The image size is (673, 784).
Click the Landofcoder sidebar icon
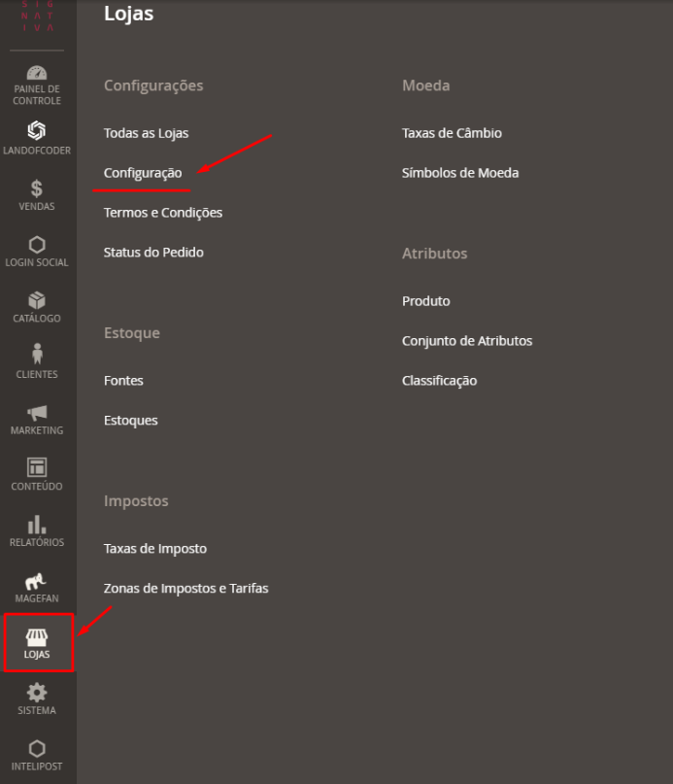coord(37,131)
